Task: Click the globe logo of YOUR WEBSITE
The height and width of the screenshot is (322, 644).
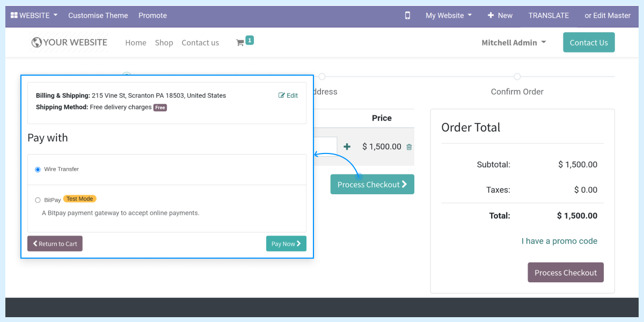Action: [35, 42]
